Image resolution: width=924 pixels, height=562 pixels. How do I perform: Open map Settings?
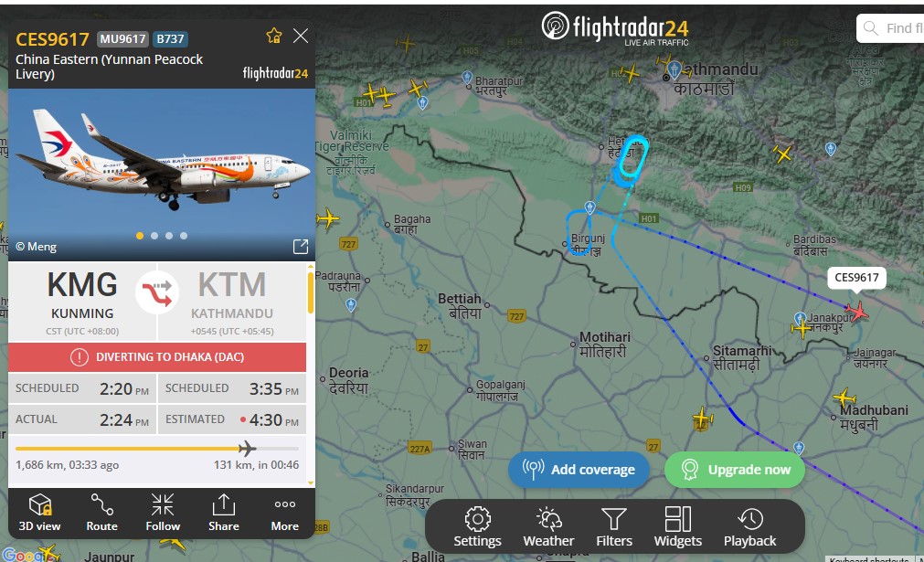point(477,527)
